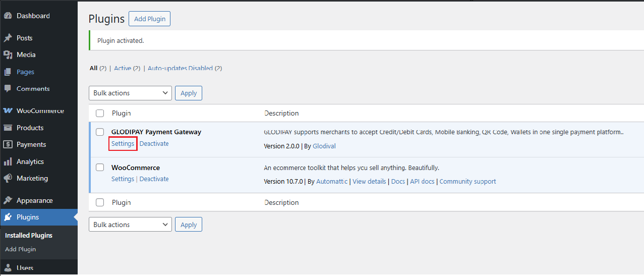644x276 pixels.
Task: Tick the select-all checkbox in table footer
Action: (x=100, y=202)
